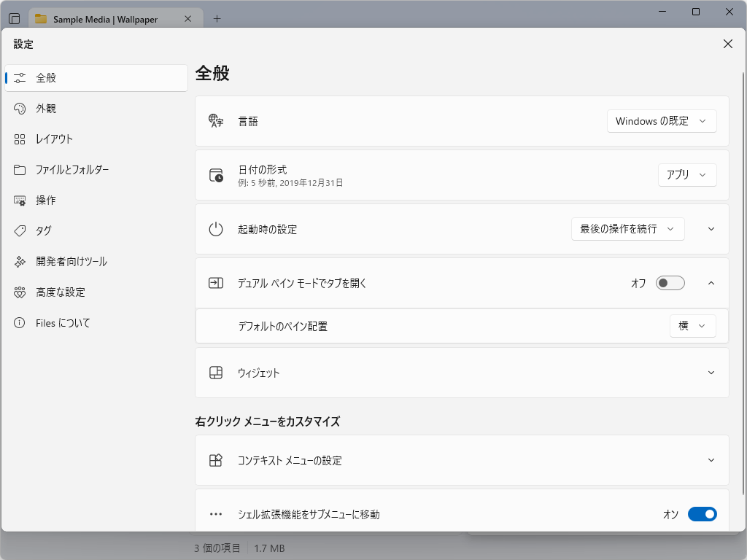Select the 開発者向けツール sidebar icon
The width and height of the screenshot is (747, 560).
click(19, 261)
